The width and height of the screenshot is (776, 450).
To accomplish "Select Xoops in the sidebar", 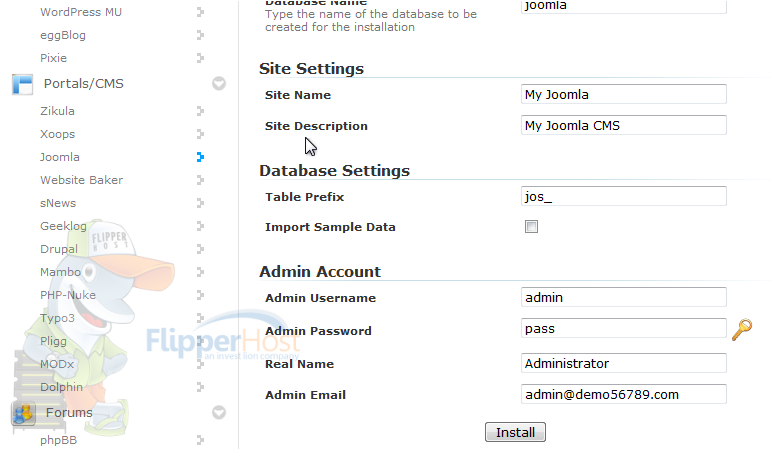I will 57,134.
